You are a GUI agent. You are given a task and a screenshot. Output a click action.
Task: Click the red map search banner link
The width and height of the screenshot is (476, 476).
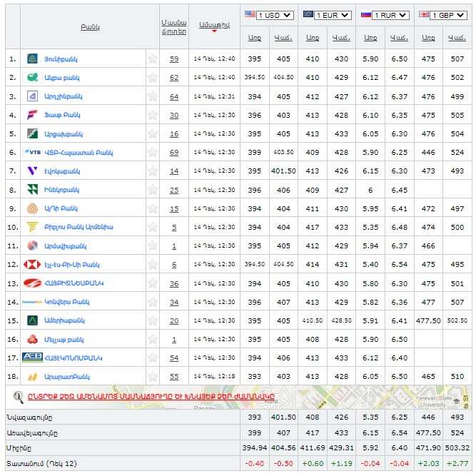point(143,397)
